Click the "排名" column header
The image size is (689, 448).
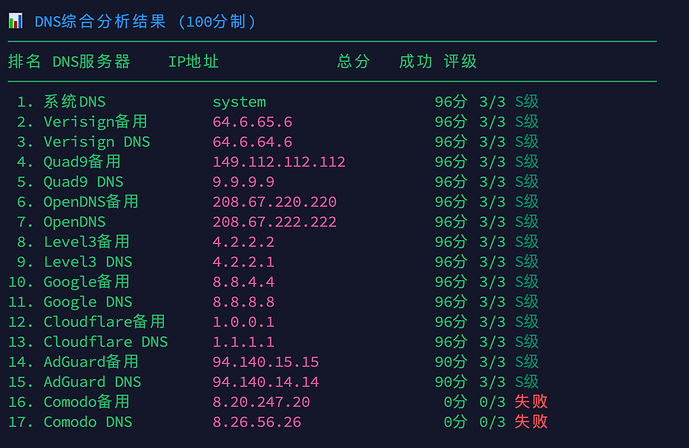tap(24, 61)
